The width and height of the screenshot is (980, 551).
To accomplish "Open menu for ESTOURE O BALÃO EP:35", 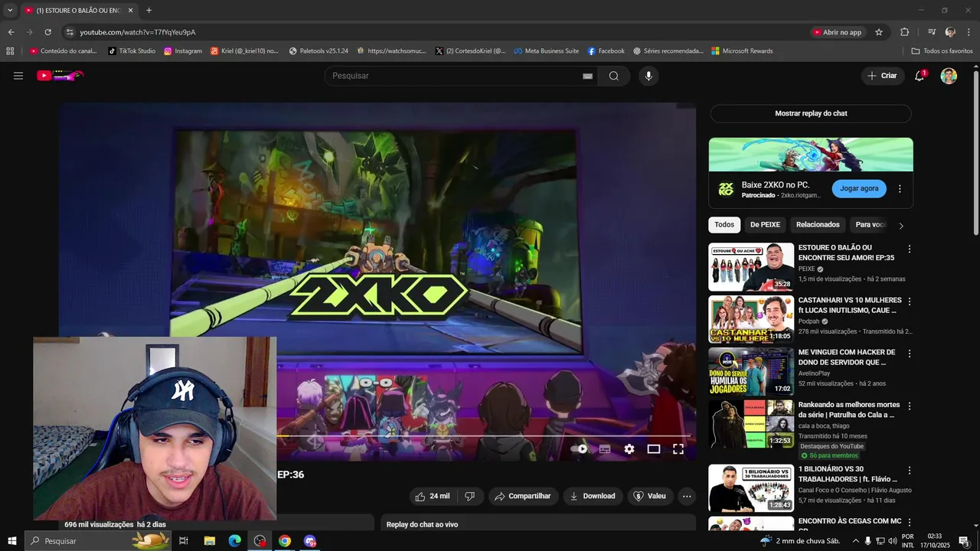I will (910, 249).
